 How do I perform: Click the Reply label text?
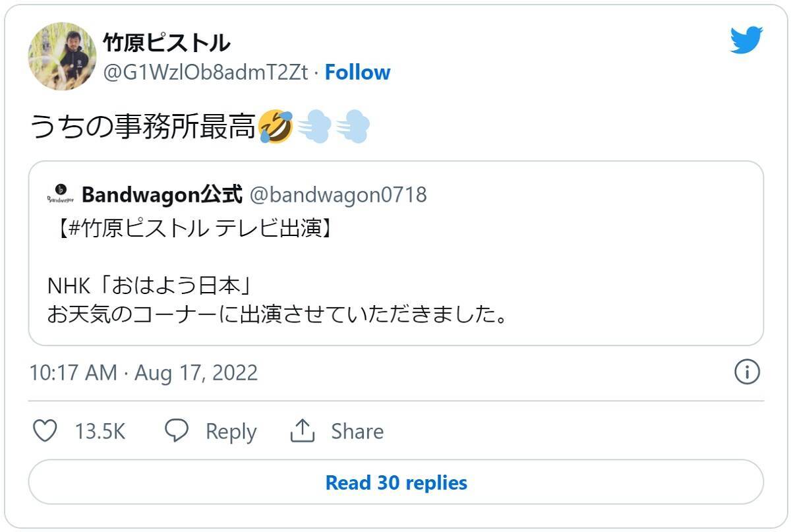(231, 431)
